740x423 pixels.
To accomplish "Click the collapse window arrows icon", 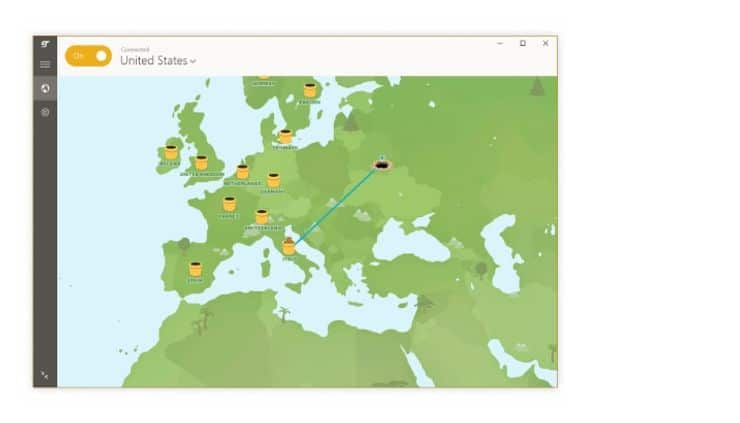I will [45, 375].
